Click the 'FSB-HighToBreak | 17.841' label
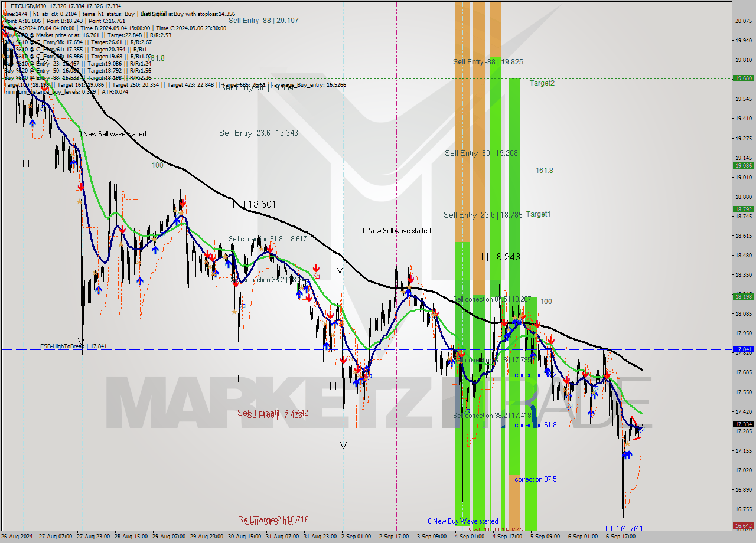 coord(74,346)
